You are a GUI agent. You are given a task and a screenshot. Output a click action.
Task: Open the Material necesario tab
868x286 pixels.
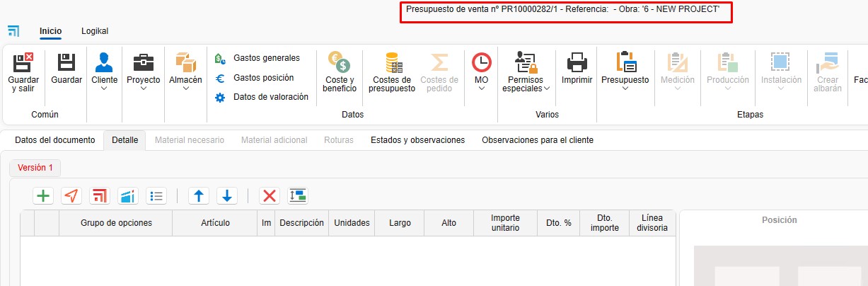(190, 140)
